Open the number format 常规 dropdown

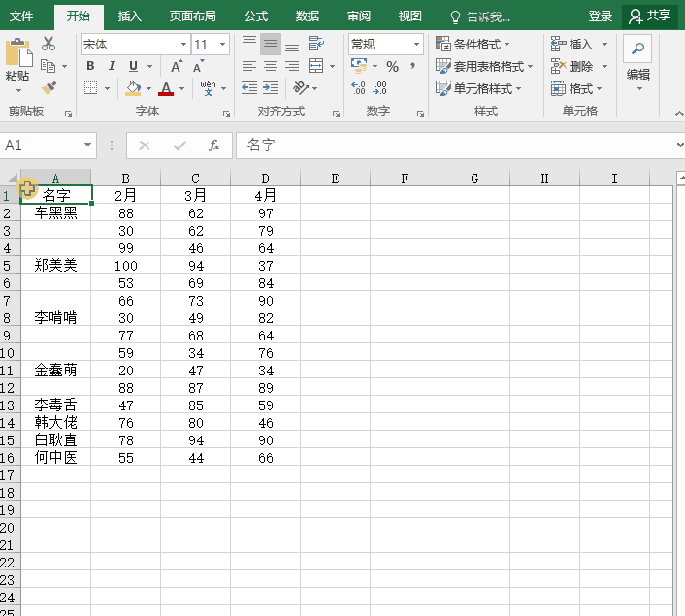(417, 44)
